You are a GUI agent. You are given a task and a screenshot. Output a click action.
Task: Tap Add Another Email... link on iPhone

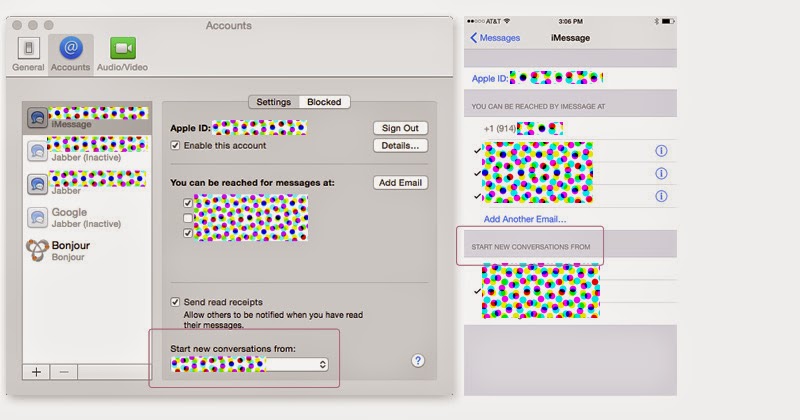click(x=525, y=219)
